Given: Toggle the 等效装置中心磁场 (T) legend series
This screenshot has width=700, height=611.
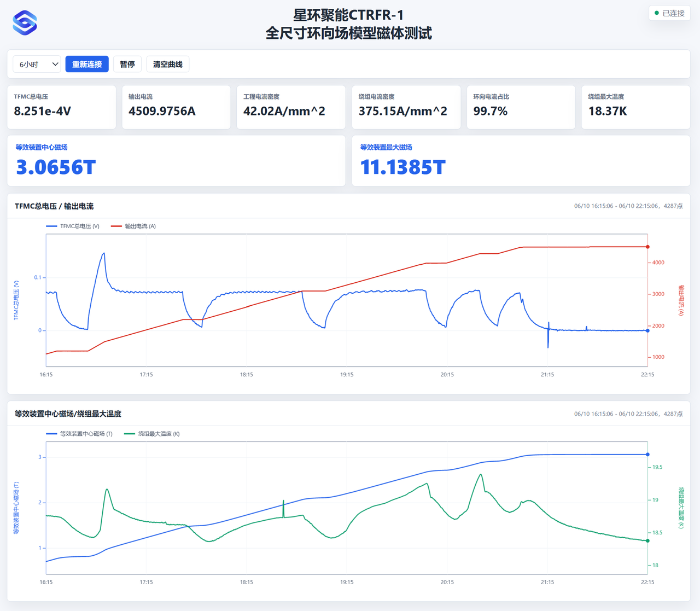Looking at the screenshot, I should (x=79, y=434).
